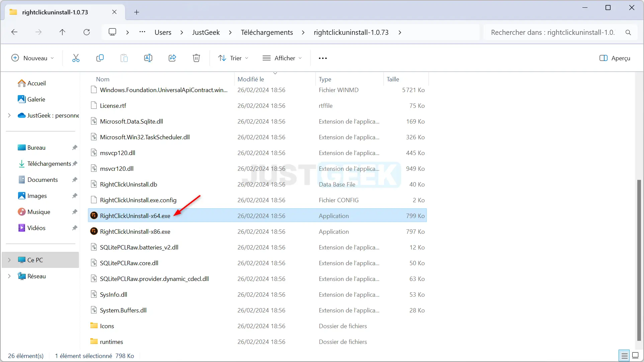644x362 pixels.
Task: Click the Copy icon in toolbar
Action: tap(100, 58)
